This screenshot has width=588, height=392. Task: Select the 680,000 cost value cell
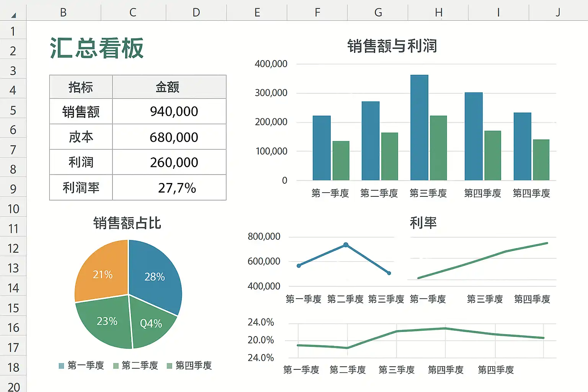tap(169, 137)
